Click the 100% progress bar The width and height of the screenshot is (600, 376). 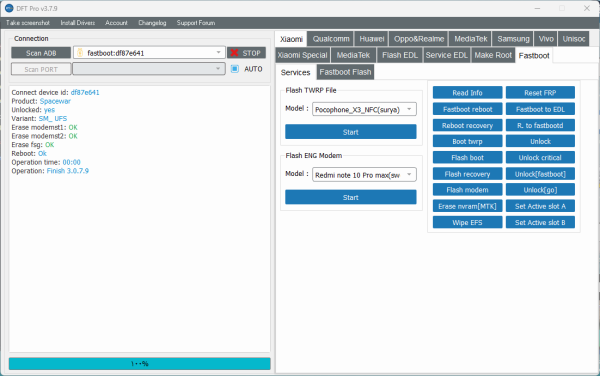[140, 363]
